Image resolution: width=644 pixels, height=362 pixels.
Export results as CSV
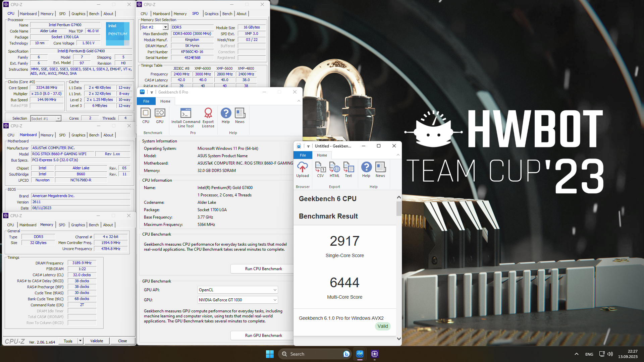(x=320, y=170)
